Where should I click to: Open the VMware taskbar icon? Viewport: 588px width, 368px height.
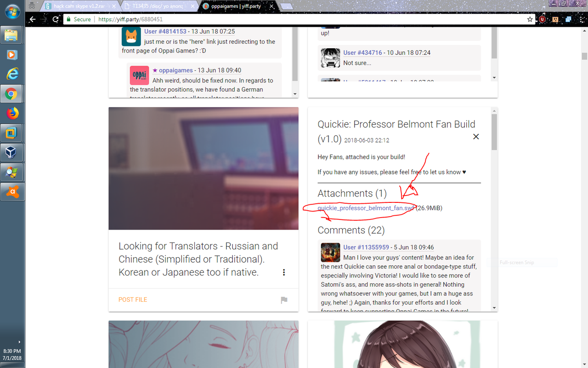[x=11, y=132]
